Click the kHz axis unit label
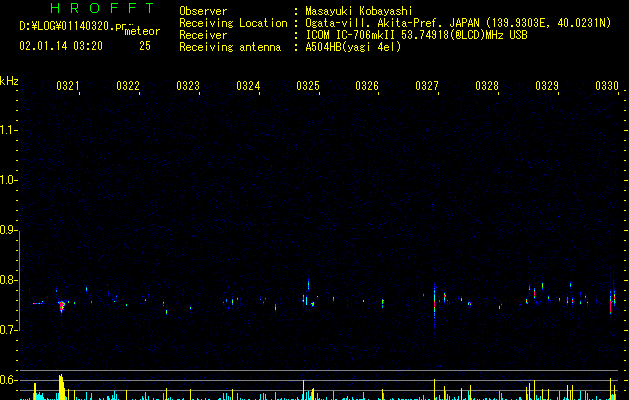The width and height of the screenshot is (629, 400). [9, 81]
